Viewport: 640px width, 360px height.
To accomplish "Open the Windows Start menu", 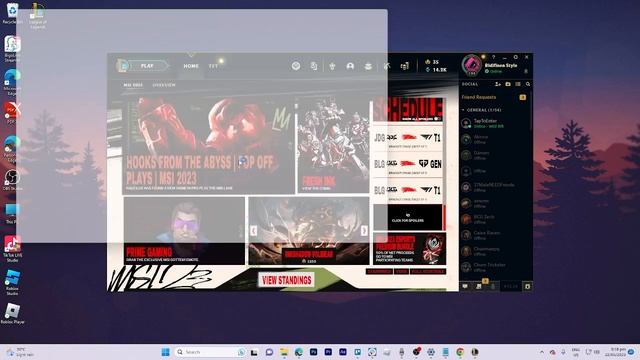I will [x=166, y=352].
